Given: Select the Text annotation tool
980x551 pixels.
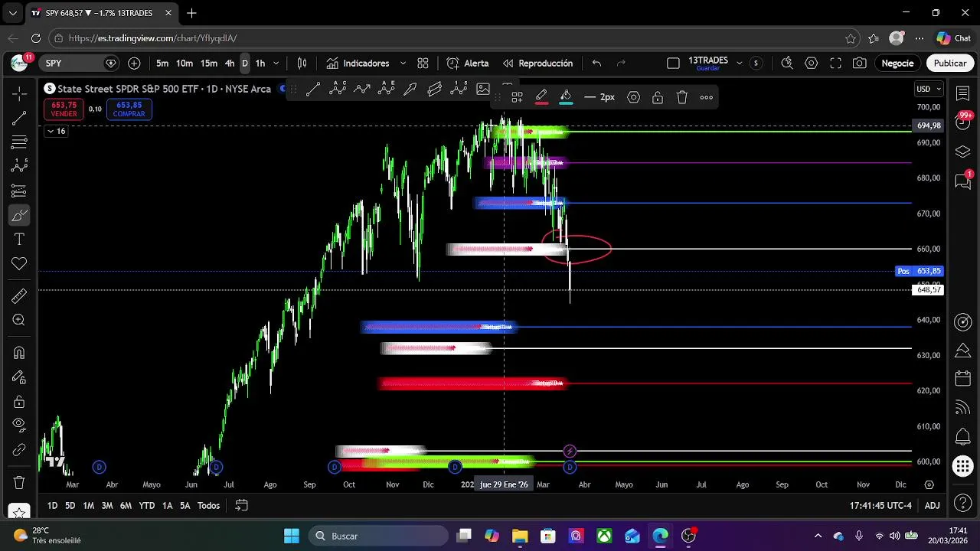Looking at the screenshot, I should point(19,240).
